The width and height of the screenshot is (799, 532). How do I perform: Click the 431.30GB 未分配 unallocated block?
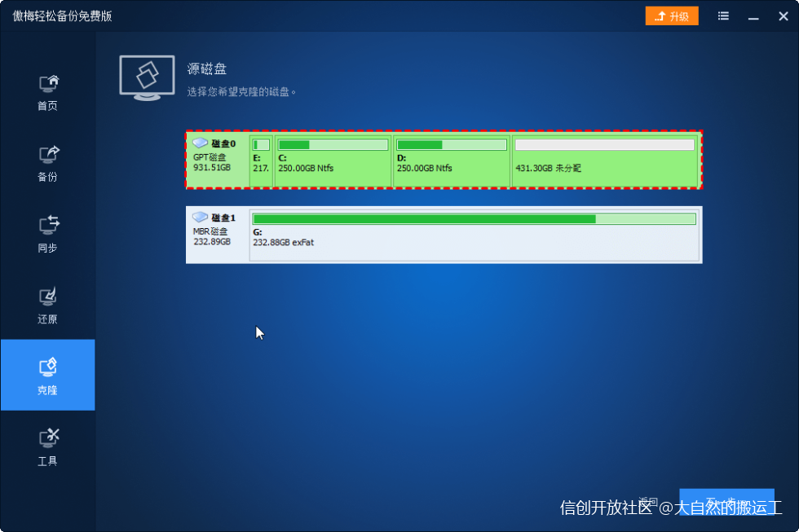(x=605, y=160)
